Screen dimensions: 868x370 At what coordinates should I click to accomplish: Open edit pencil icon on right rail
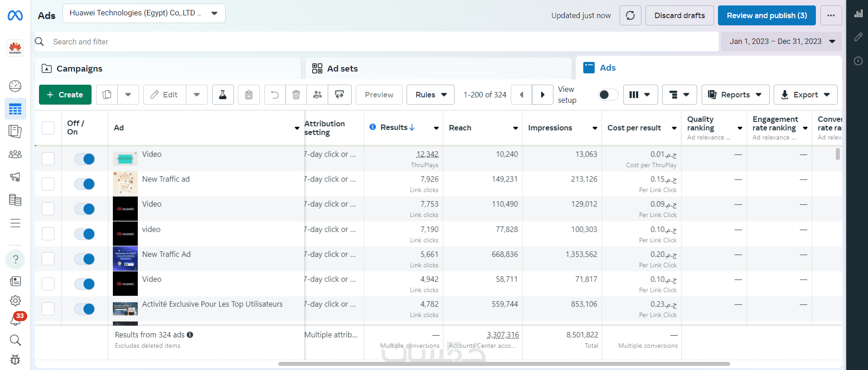click(858, 37)
